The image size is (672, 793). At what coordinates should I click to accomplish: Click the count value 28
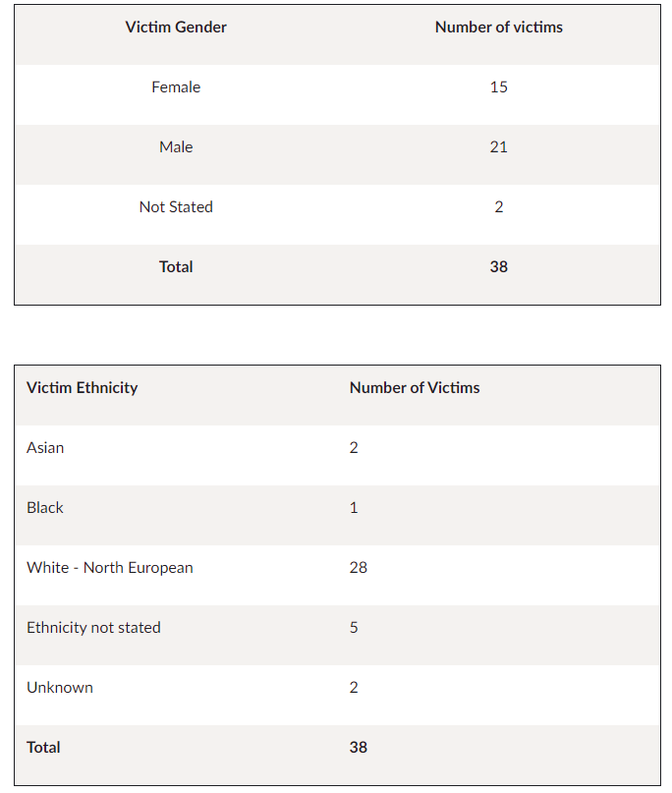[359, 568]
